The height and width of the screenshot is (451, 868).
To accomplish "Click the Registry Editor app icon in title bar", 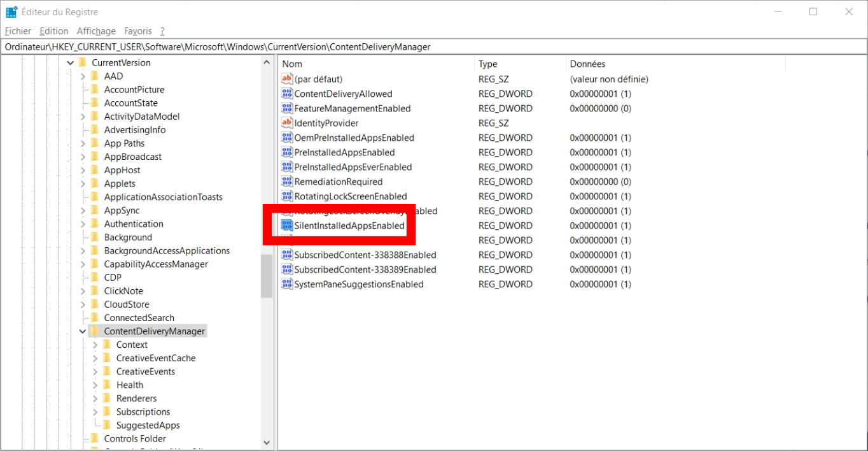I will click(x=11, y=12).
